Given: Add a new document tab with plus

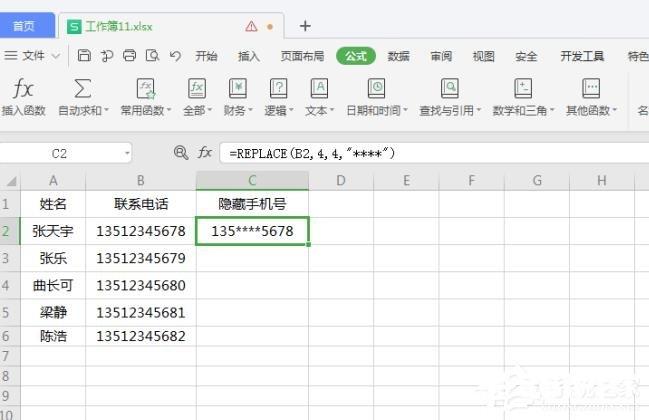Looking at the screenshot, I should point(305,26).
